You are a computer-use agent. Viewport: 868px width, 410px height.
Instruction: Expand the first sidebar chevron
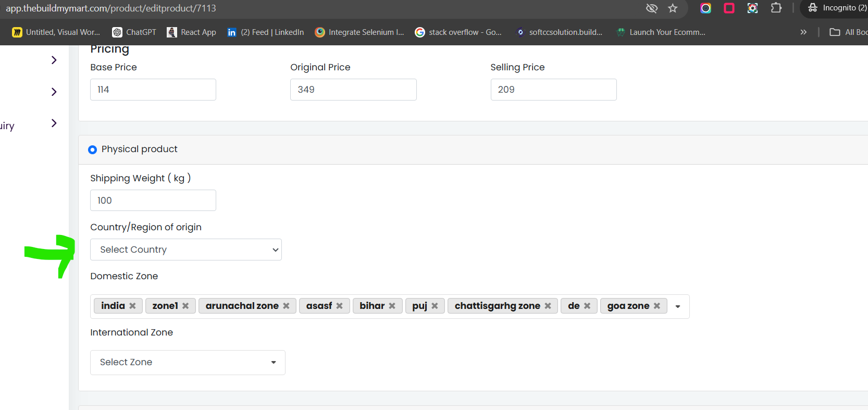click(x=54, y=60)
